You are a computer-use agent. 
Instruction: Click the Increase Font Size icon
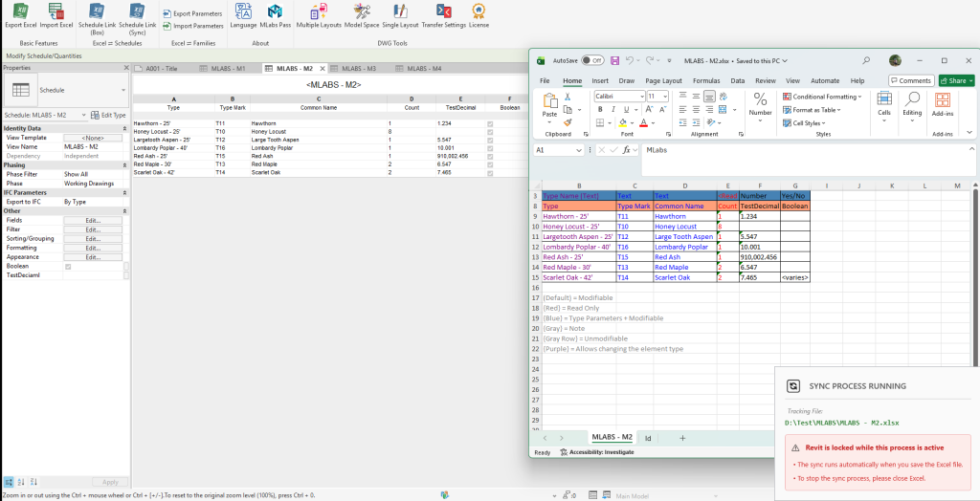click(x=648, y=109)
